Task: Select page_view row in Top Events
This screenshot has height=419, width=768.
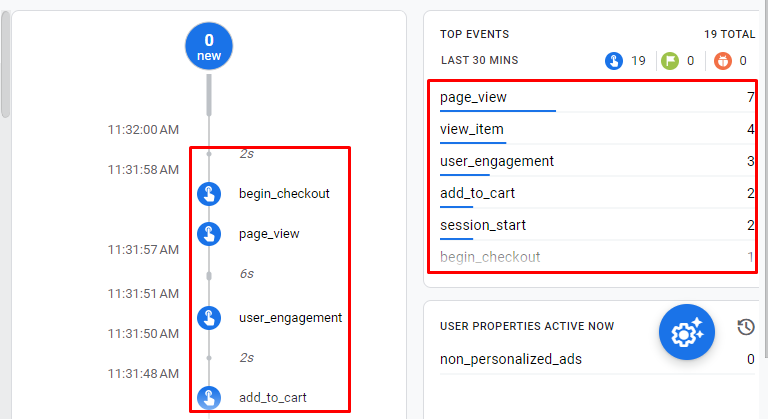Action: [596, 97]
